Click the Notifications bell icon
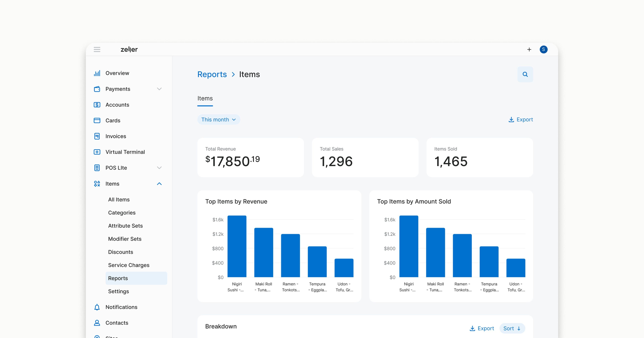644x338 pixels. pyautogui.click(x=97, y=307)
